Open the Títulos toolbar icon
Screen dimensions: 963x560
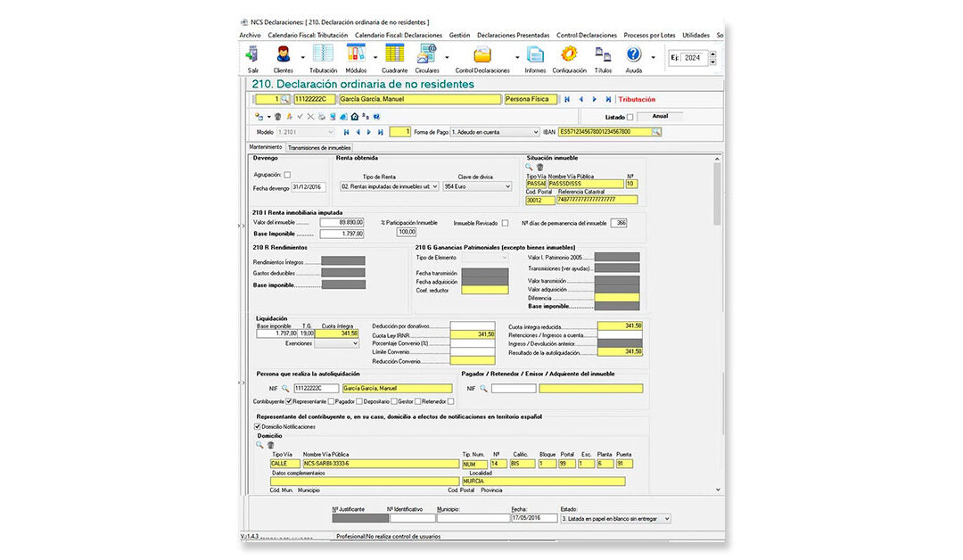click(603, 54)
